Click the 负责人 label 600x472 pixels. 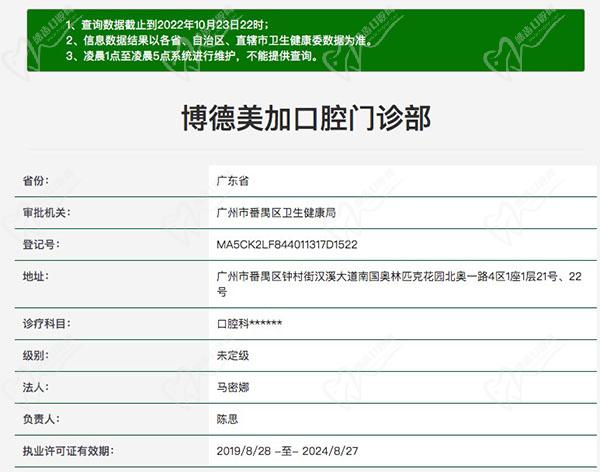(41, 419)
